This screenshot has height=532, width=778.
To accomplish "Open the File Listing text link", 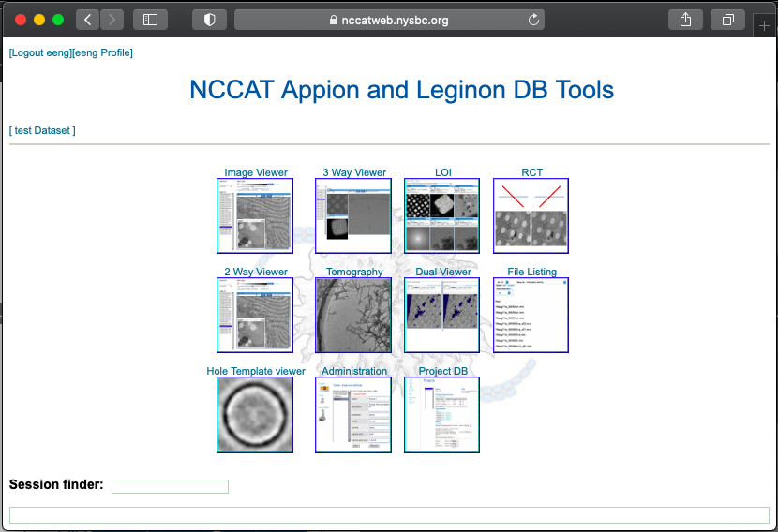I will tap(531, 272).
